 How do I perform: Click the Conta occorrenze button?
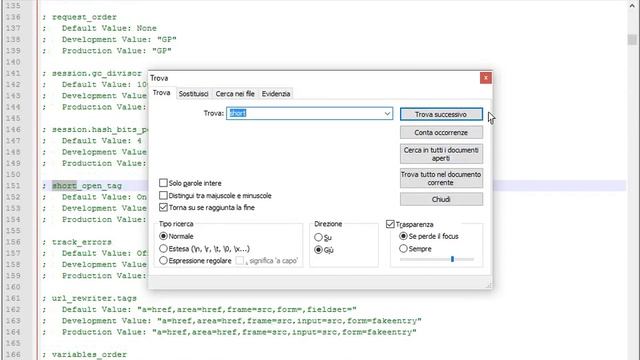pyautogui.click(x=441, y=132)
